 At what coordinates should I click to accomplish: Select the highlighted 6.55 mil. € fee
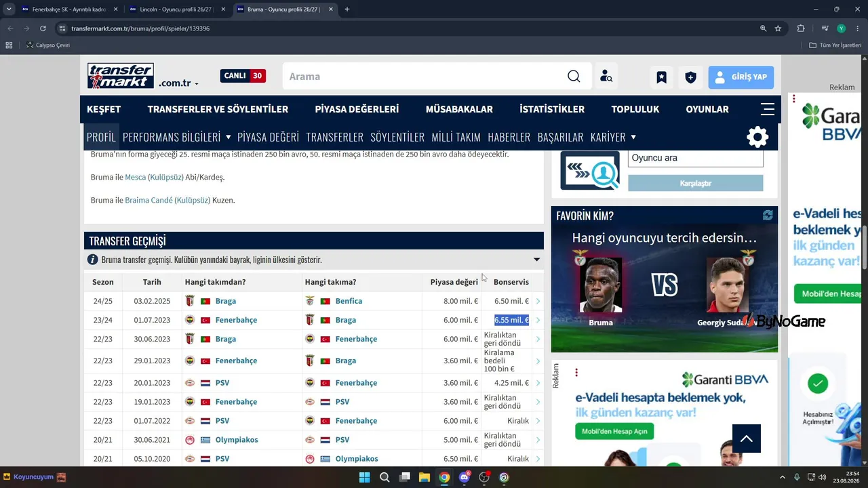[x=511, y=320]
